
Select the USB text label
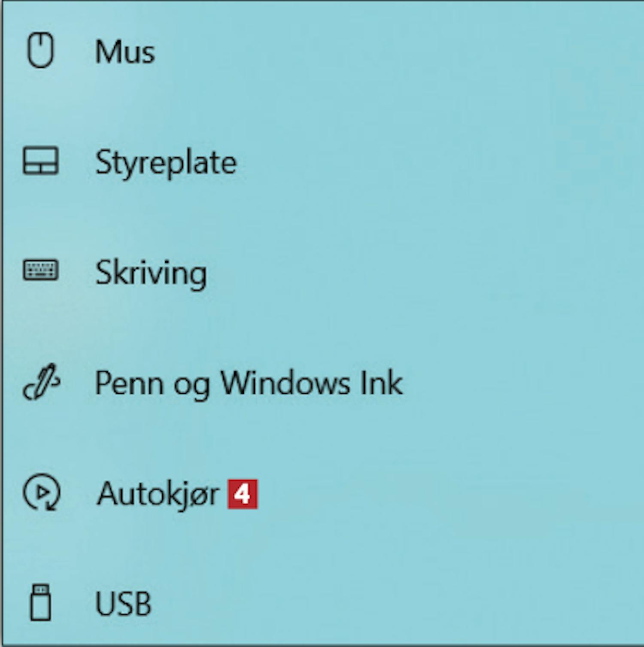pos(124,604)
